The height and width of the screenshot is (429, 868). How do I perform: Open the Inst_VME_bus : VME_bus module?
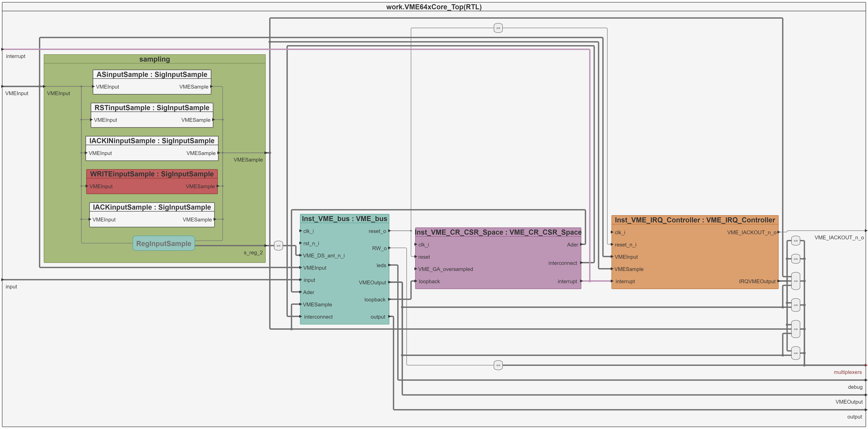[x=344, y=269]
